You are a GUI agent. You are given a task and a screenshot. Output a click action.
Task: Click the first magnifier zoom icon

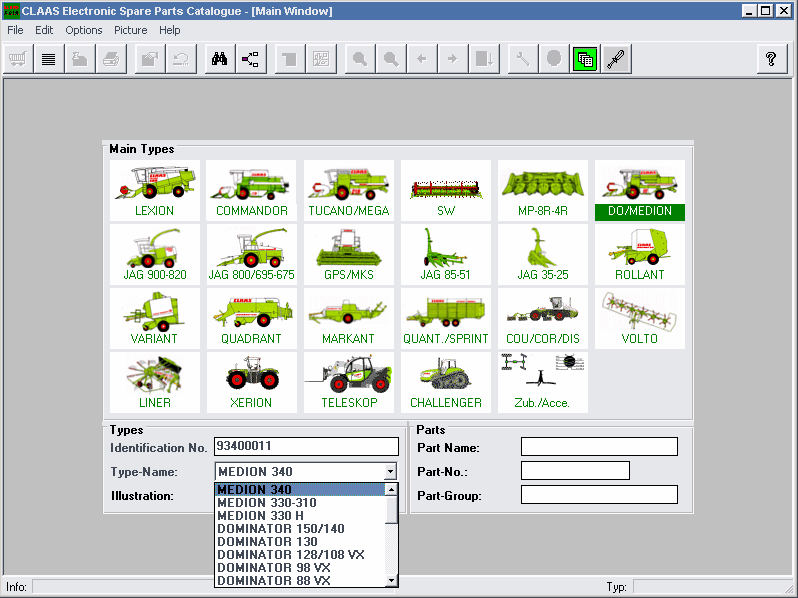tap(360, 59)
